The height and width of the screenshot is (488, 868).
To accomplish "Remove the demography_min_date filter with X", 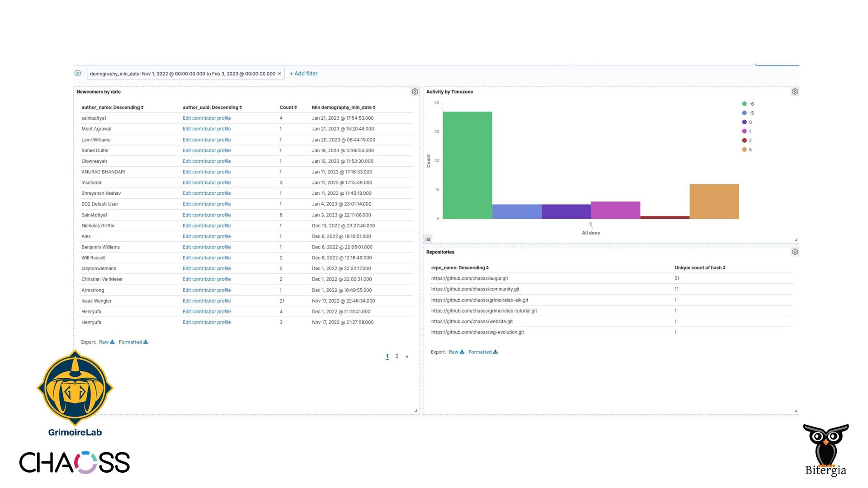I will point(279,74).
